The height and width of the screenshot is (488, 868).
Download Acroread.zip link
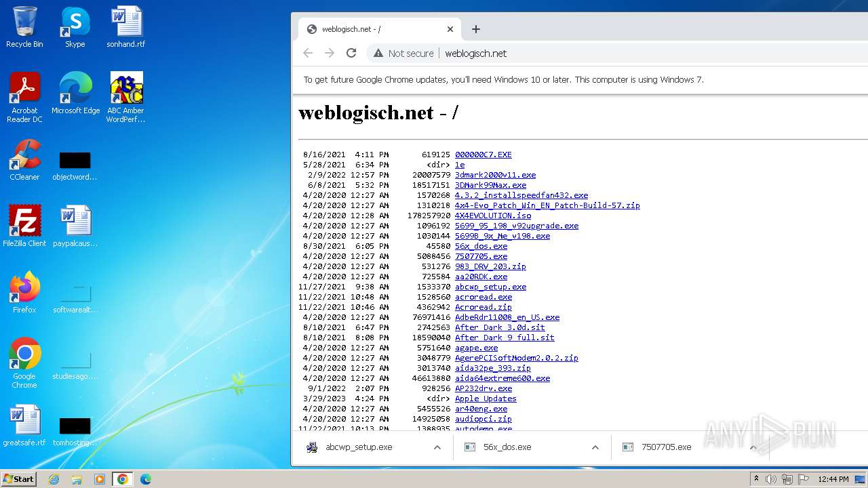point(484,307)
